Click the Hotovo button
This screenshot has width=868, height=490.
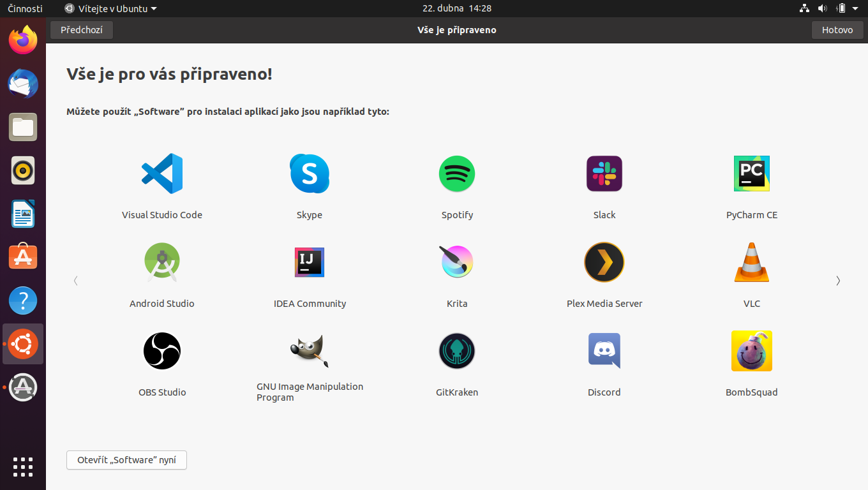837,30
